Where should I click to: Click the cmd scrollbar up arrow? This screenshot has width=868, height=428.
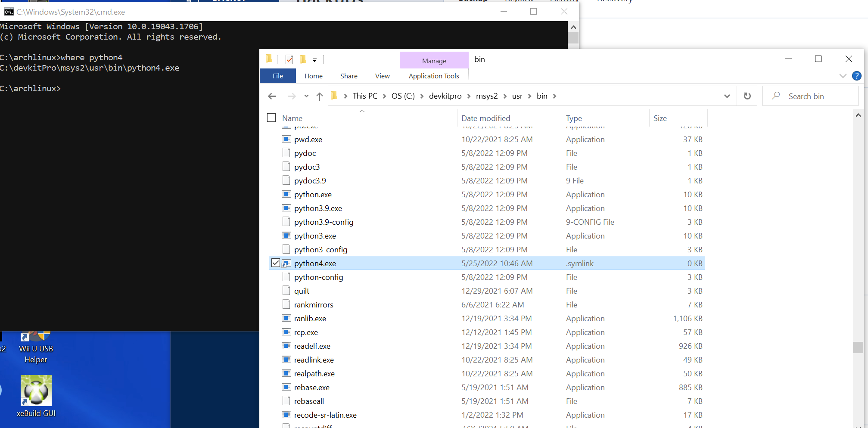(573, 27)
